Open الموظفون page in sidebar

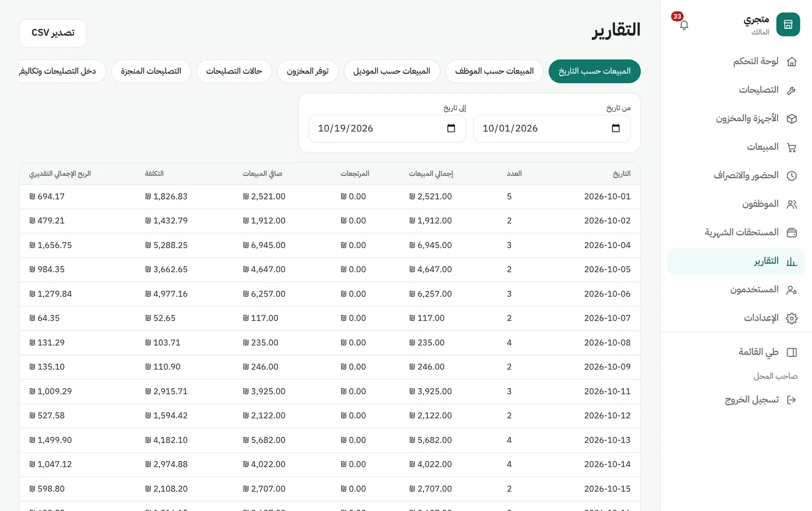coord(736,204)
